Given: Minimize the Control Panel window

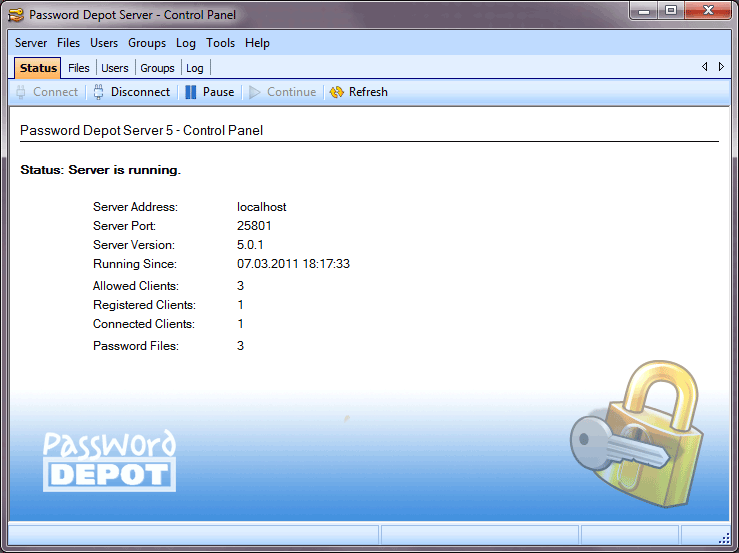Looking at the screenshot, I should pyautogui.click(x=644, y=10).
